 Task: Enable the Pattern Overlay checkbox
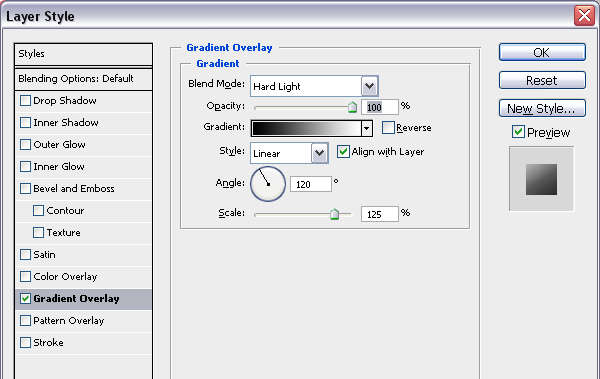click(25, 321)
